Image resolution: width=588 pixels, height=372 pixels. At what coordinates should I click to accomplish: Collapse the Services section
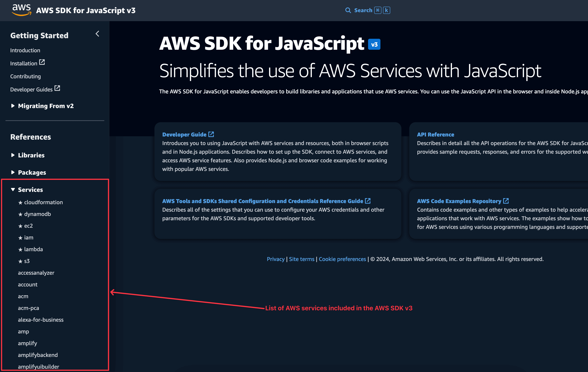pos(13,189)
